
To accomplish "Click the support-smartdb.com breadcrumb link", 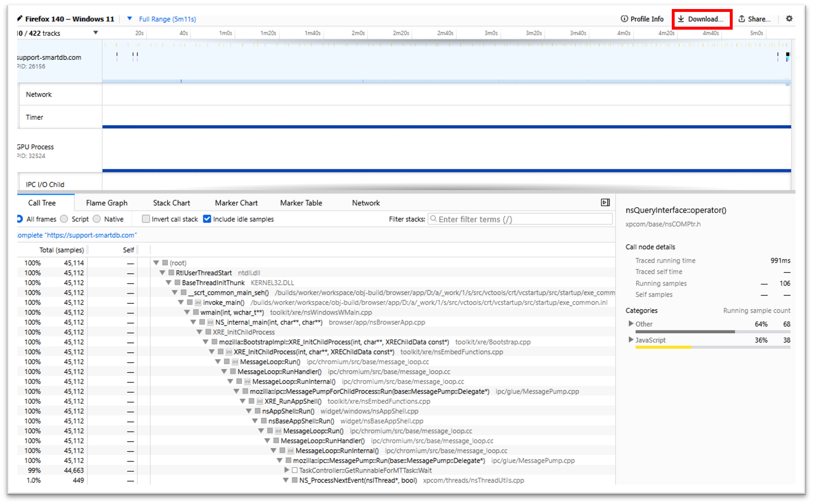I will pyautogui.click(x=77, y=235).
